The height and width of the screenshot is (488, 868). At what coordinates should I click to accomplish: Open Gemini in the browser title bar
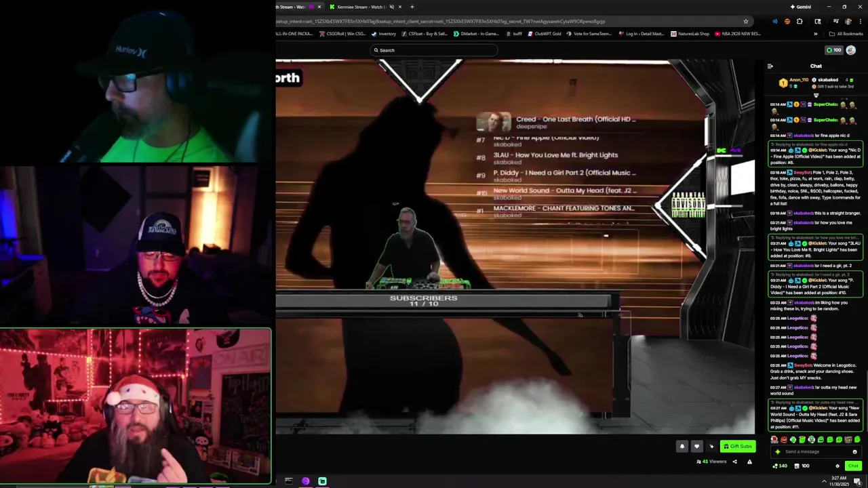[801, 7]
